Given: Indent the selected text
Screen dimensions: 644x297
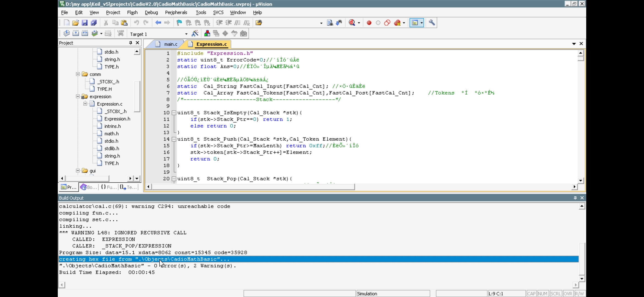Looking at the screenshot, I should [x=219, y=23].
